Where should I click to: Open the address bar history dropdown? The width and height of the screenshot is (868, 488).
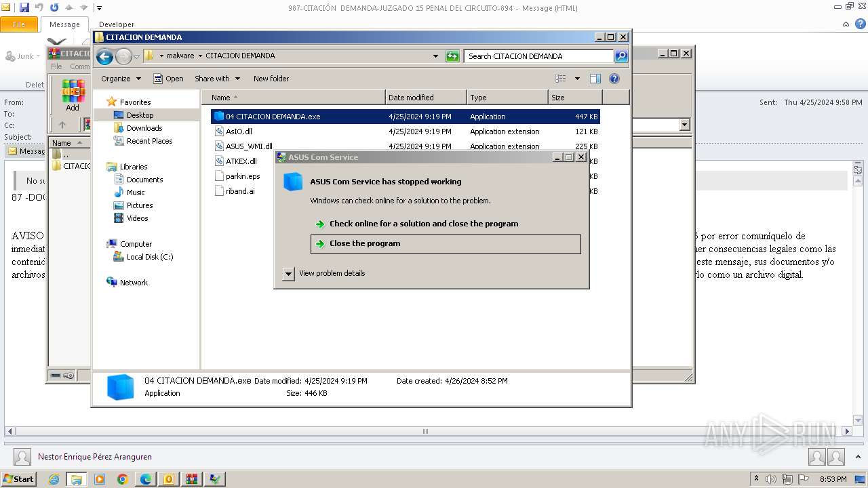click(x=435, y=56)
